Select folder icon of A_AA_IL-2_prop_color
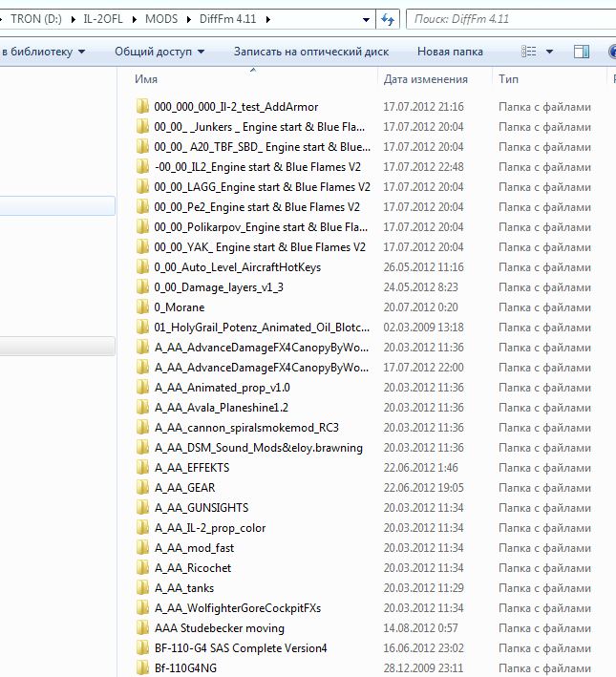 tap(142, 528)
